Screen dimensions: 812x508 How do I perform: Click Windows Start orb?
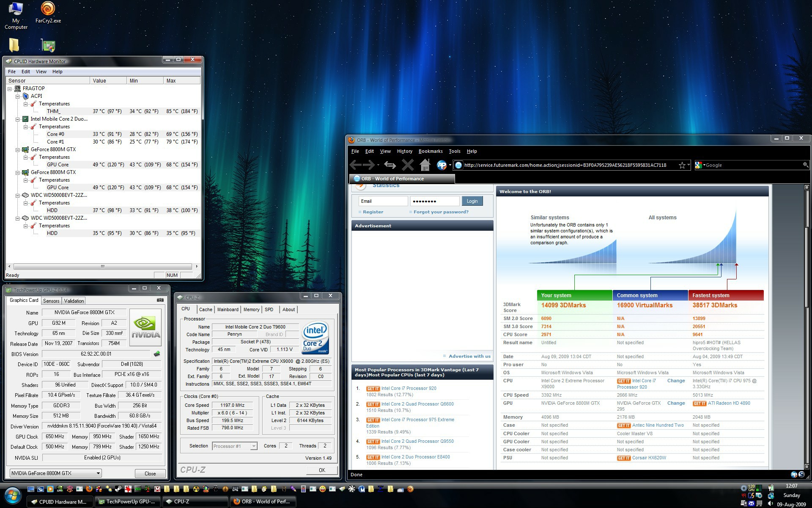point(12,496)
